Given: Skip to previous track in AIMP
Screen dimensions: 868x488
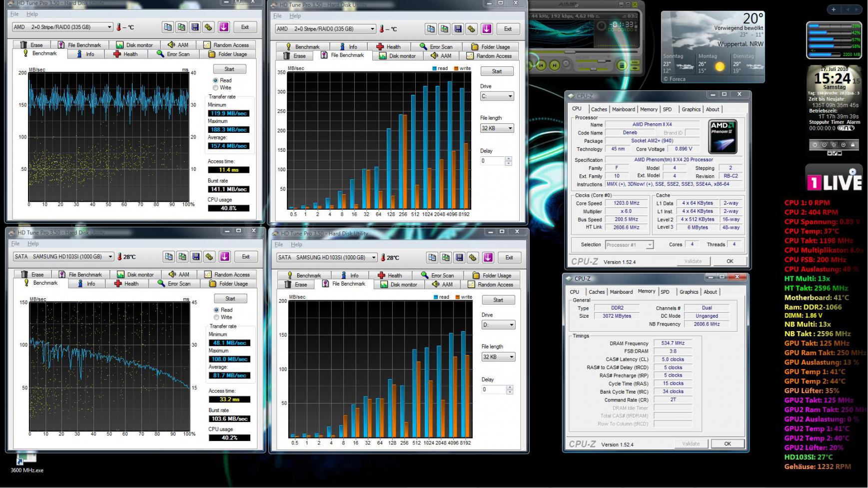Looking at the screenshot, I should (541, 65).
